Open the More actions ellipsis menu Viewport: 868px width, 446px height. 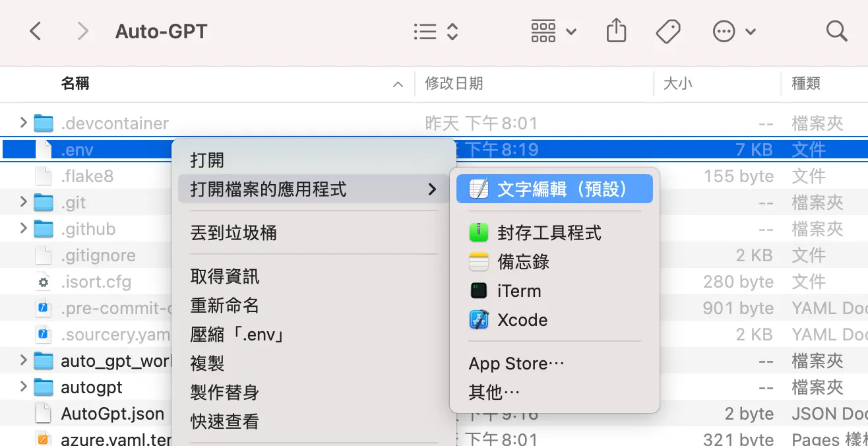pos(734,31)
